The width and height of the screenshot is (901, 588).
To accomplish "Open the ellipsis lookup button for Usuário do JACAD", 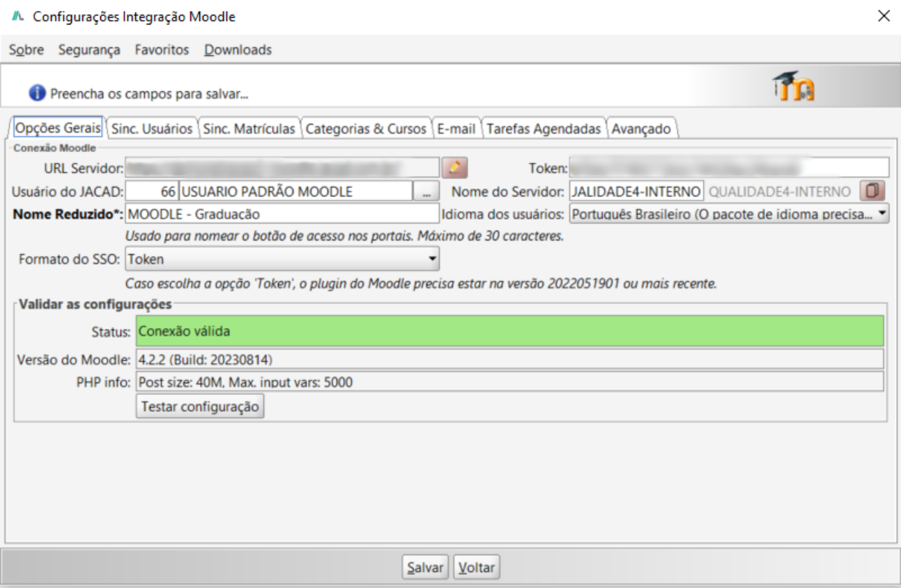I will 426,191.
